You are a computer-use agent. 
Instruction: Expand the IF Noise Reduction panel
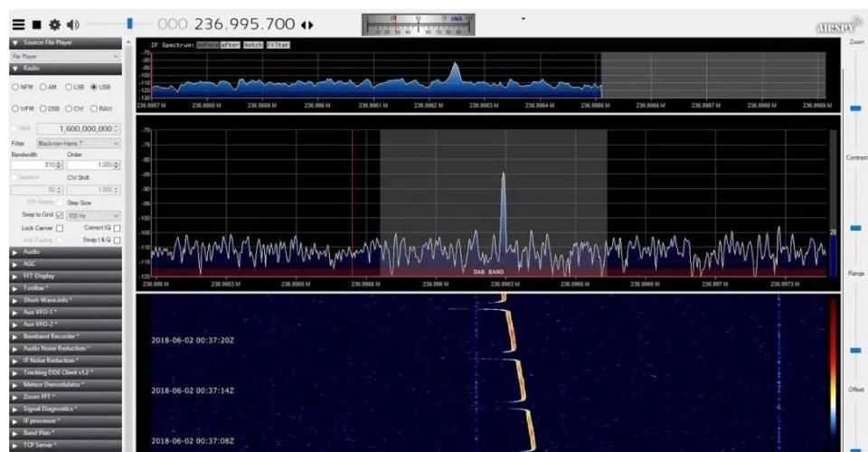[x=65, y=360]
